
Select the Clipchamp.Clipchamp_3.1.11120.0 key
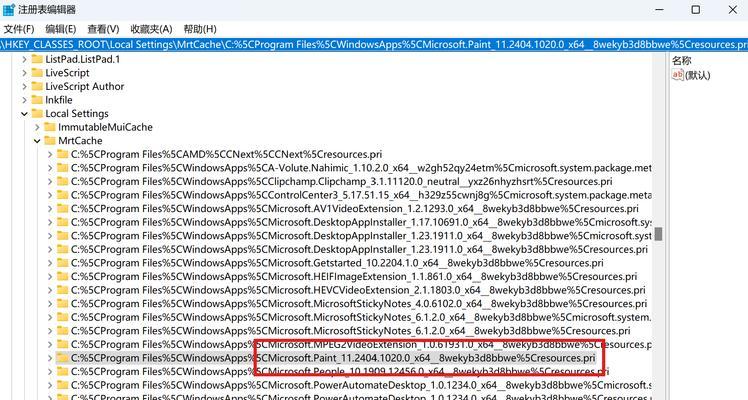click(342, 182)
